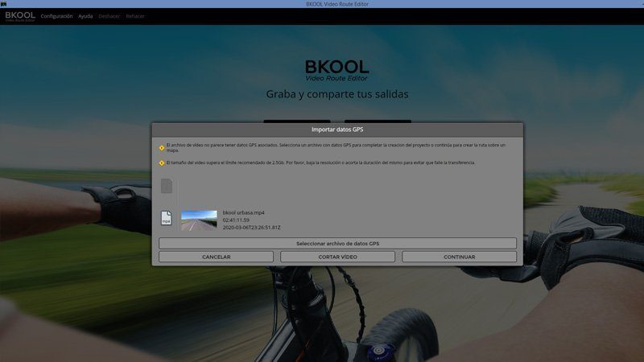This screenshot has width=644, height=362.
Task: Open the Ayuda menu
Action: 85,16
